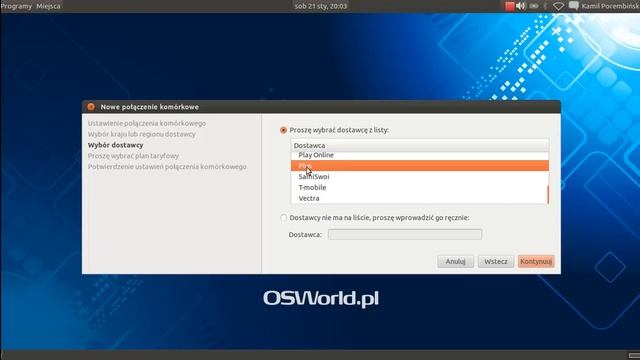Open the Programy menu
The image size is (640, 360).
point(16,6)
